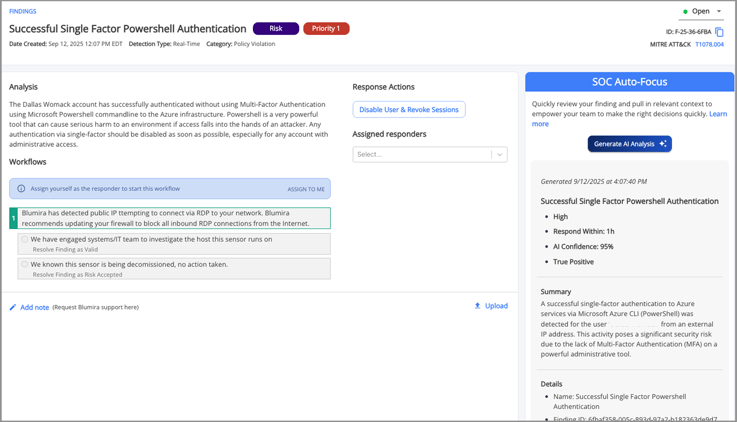Click the info icon in workflow banner
This screenshot has width=737, height=422.
[x=21, y=188]
